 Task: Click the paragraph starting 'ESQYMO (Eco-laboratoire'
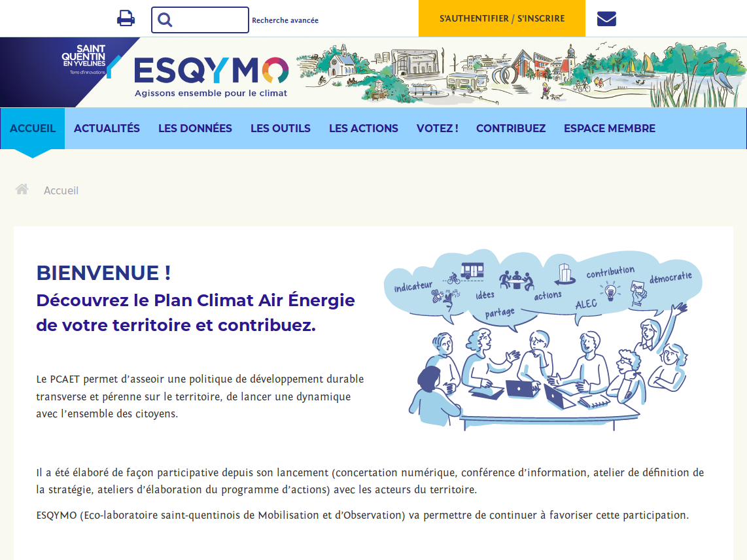click(x=362, y=516)
